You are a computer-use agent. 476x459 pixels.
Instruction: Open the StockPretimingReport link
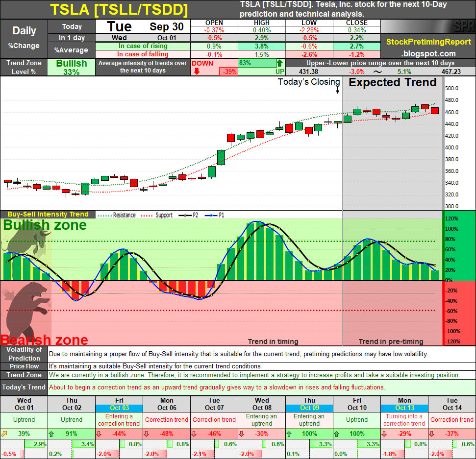click(428, 42)
